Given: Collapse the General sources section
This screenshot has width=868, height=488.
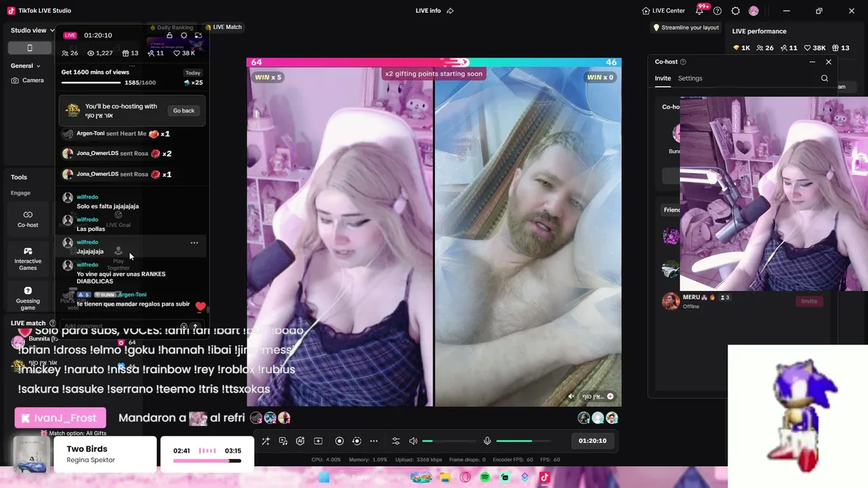Looking at the screenshot, I should (x=26, y=66).
